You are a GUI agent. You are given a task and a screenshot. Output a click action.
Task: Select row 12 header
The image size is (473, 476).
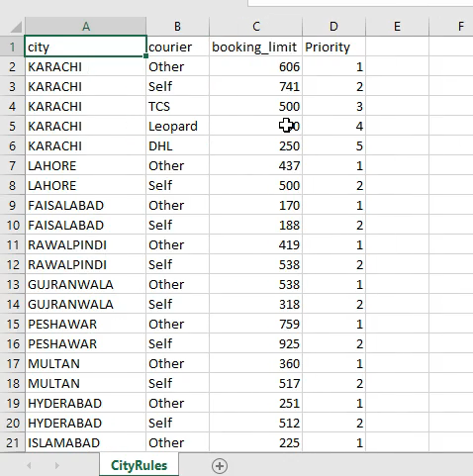[13, 264]
